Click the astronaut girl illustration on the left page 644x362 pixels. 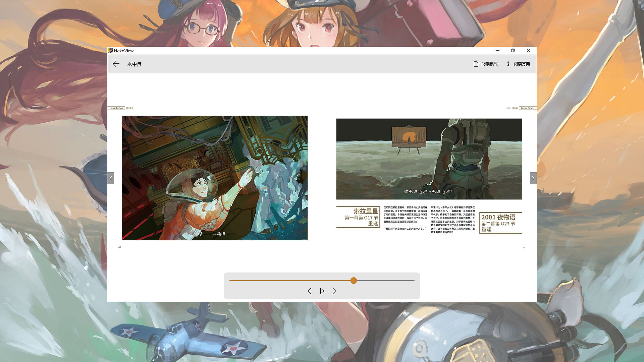(x=214, y=178)
